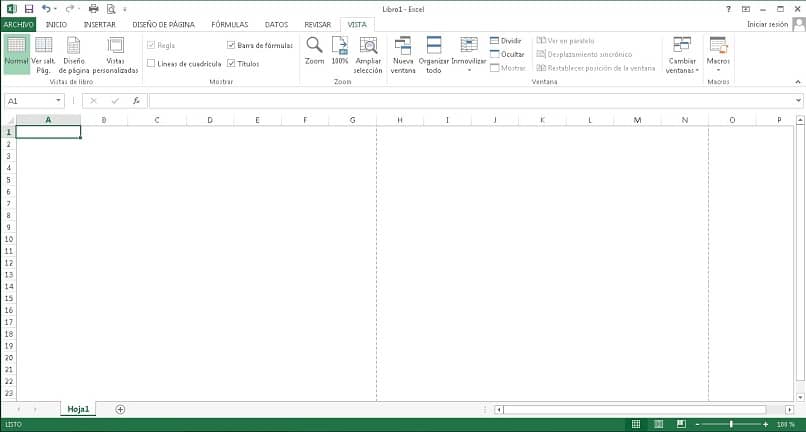Click the Excel Help question mark icon
Viewport: 806px width, 432px height.
tap(728, 9)
